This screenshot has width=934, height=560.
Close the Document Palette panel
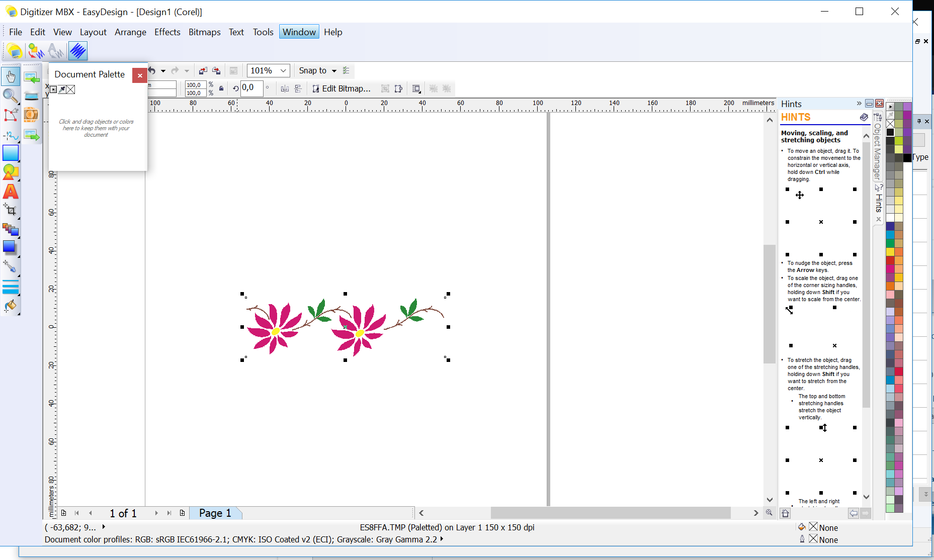140,75
